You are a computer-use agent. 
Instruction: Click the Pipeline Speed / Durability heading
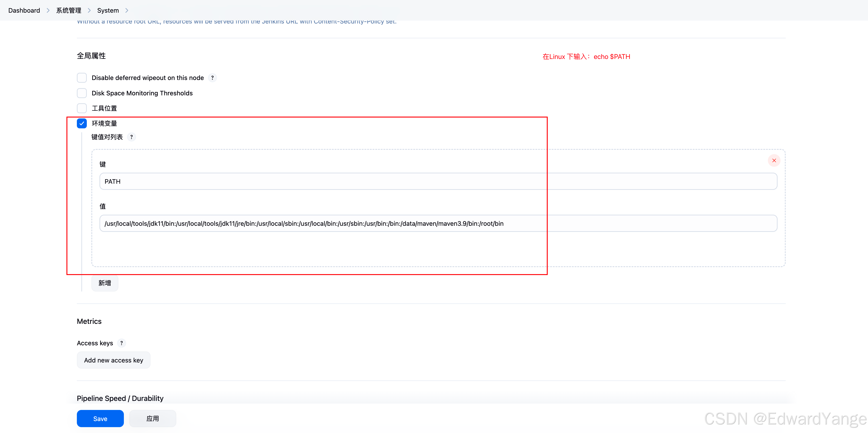pyautogui.click(x=120, y=398)
